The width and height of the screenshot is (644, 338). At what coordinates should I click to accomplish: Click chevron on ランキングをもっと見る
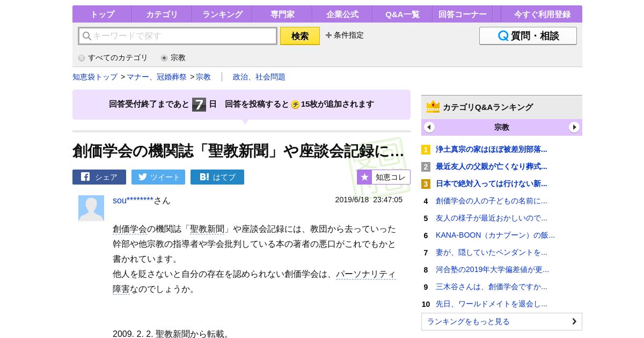(574, 321)
